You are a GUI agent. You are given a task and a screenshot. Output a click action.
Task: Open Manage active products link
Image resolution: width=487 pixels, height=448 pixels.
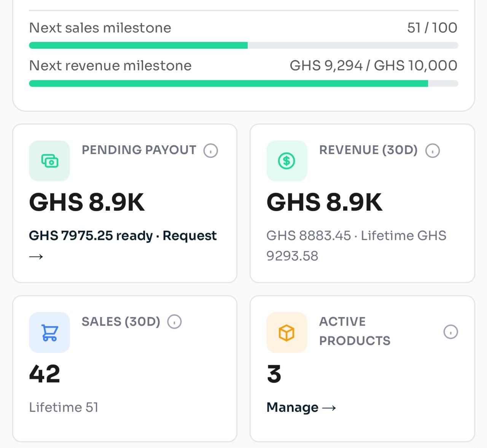tap(301, 407)
